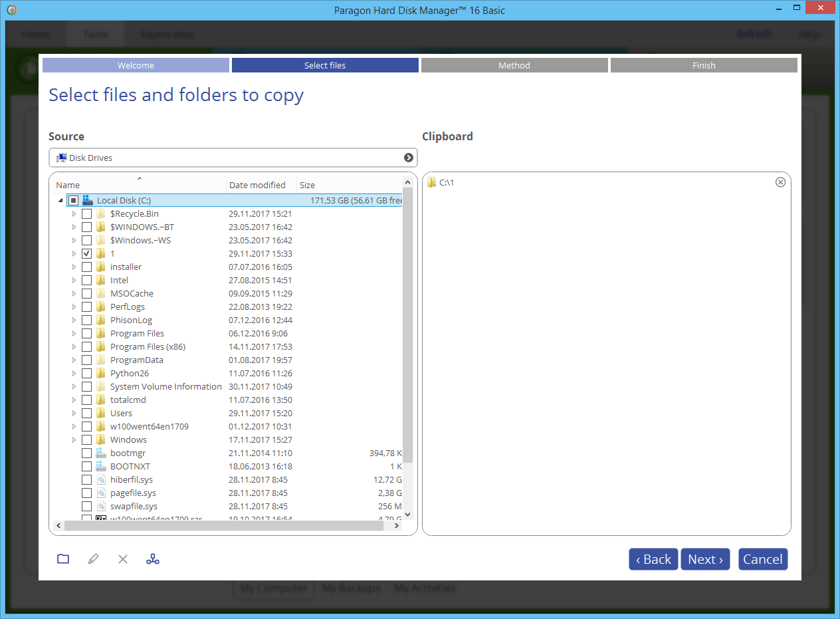Click the horizontal scrollbar in file list
Image resolution: width=840 pixels, height=619 pixels.
click(x=225, y=525)
